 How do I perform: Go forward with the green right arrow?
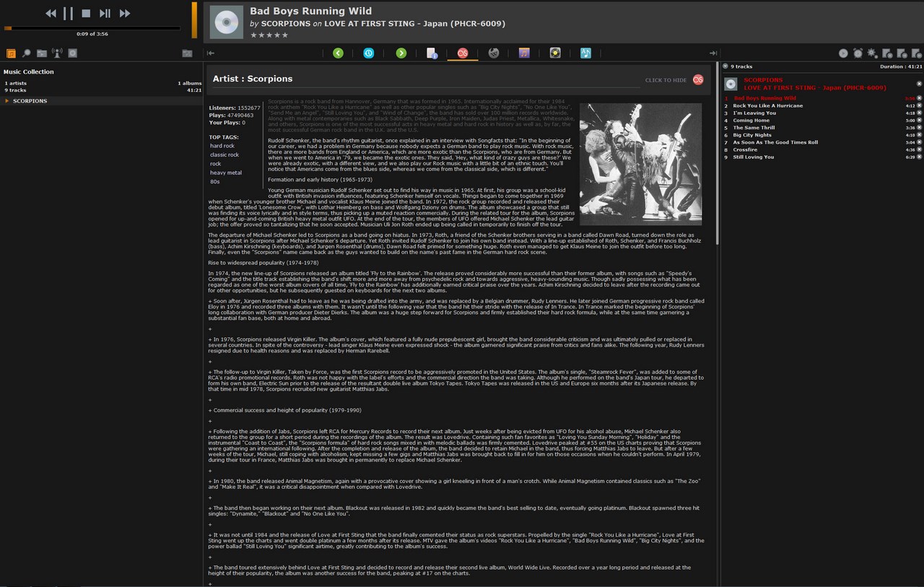click(x=401, y=53)
